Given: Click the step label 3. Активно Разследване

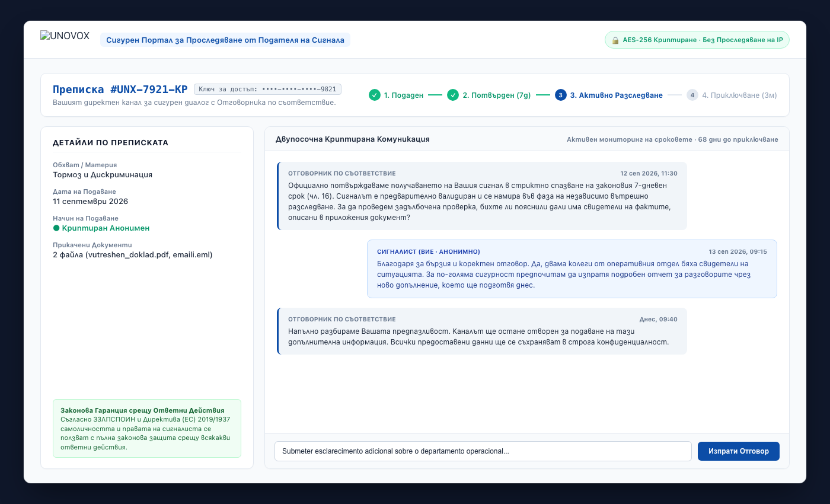Looking at the screenshot, I should [x=617, y=95].
